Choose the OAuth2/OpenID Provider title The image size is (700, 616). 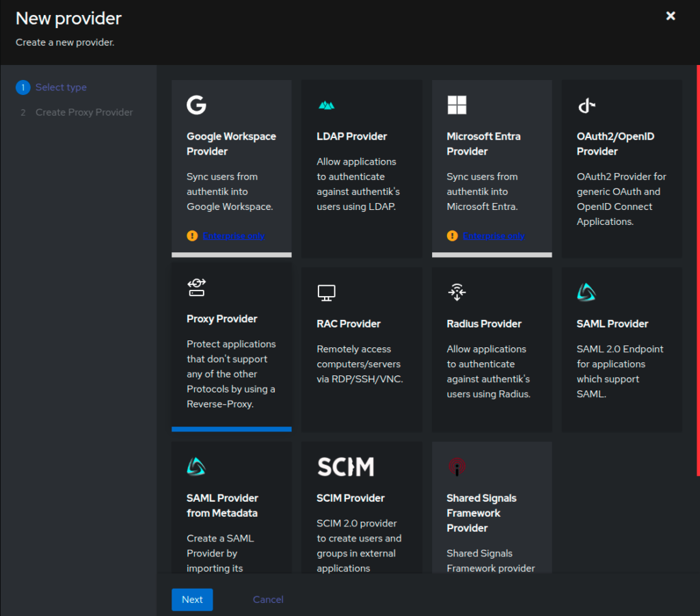tap(616, 144)
